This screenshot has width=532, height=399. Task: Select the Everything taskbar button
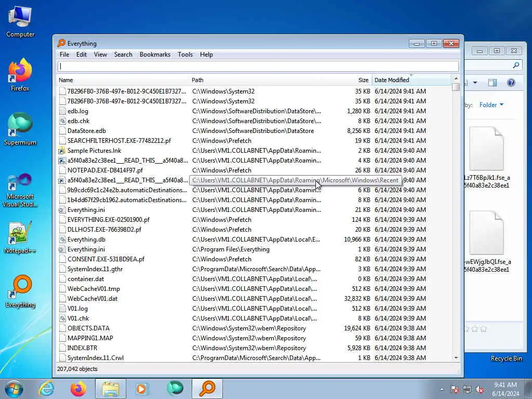click(207, 389)
